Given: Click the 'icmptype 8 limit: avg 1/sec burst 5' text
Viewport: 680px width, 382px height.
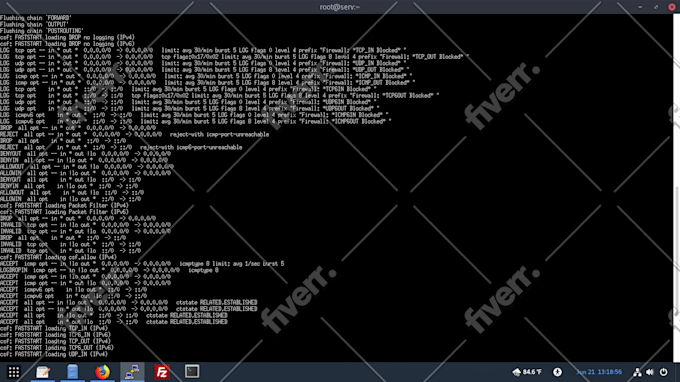Looking at the screenshot, I should click(232, 264).
